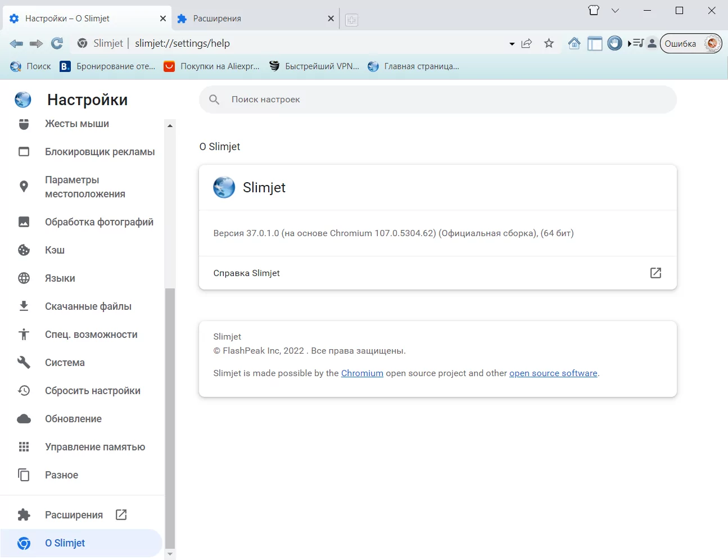
Task: Close the Расширения tab
Action: (331, 19)
